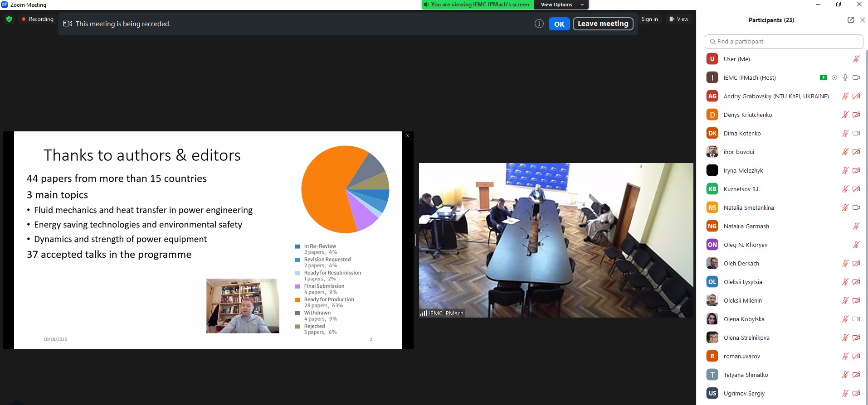Click the green encryption shield icon
The width and height of the screenshot is (868, 405).
9,19
